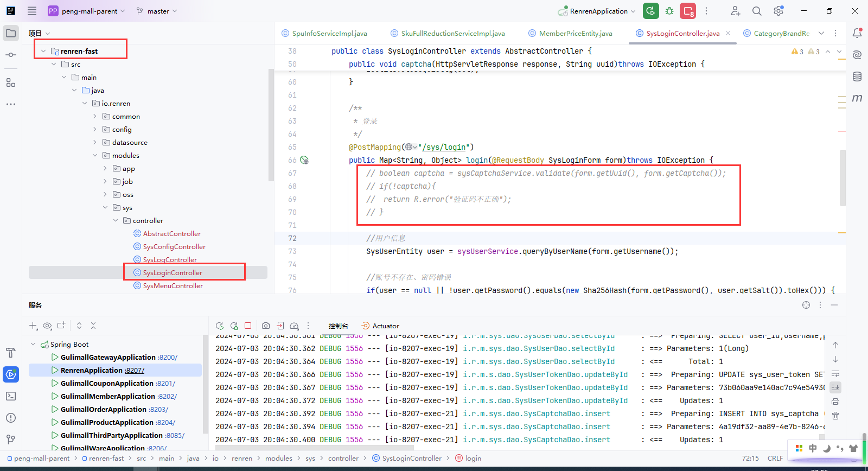Open the Notifications bell

857,33
